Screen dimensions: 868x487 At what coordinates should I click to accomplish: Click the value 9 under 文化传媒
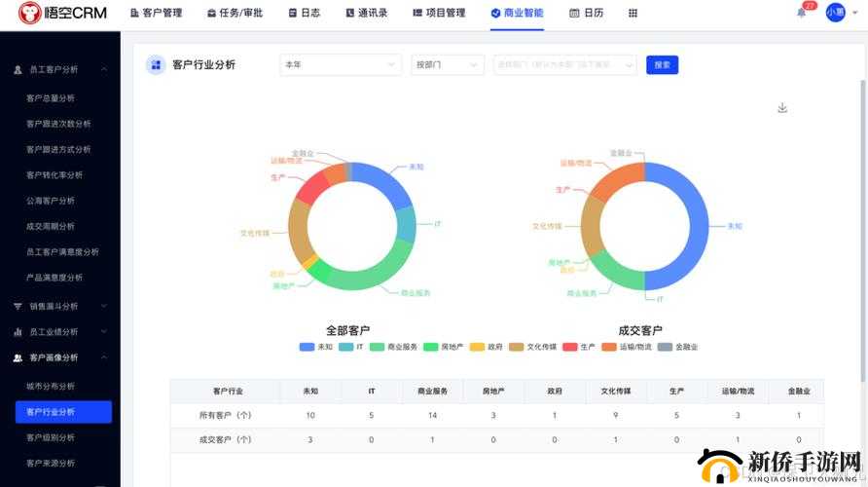(616, 415)
